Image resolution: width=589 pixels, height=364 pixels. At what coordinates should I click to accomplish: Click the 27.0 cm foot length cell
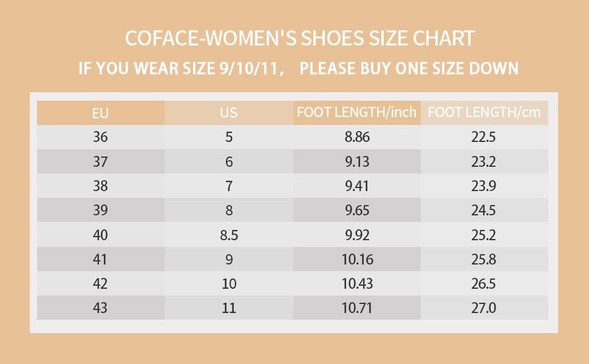click(x=484, y=308)
